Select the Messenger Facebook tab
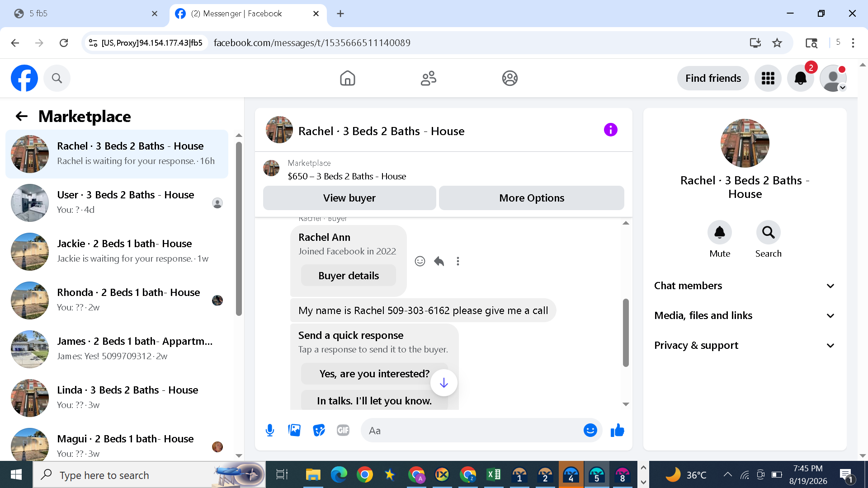 [x=248, y=14]
